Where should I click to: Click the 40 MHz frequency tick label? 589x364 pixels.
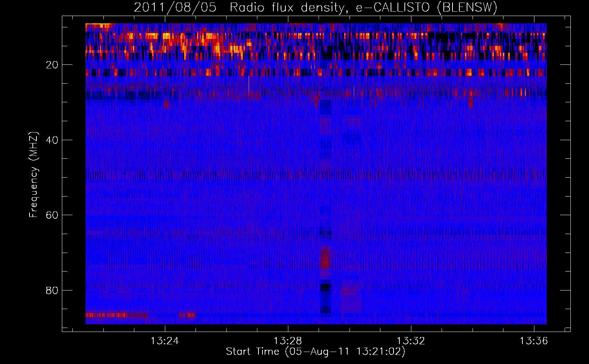[x=52, y=140]
